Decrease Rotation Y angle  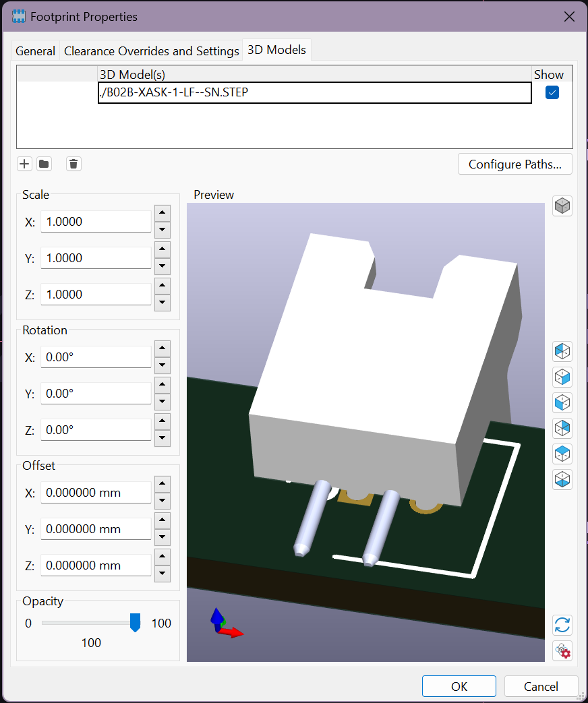[x=163, y=402]
